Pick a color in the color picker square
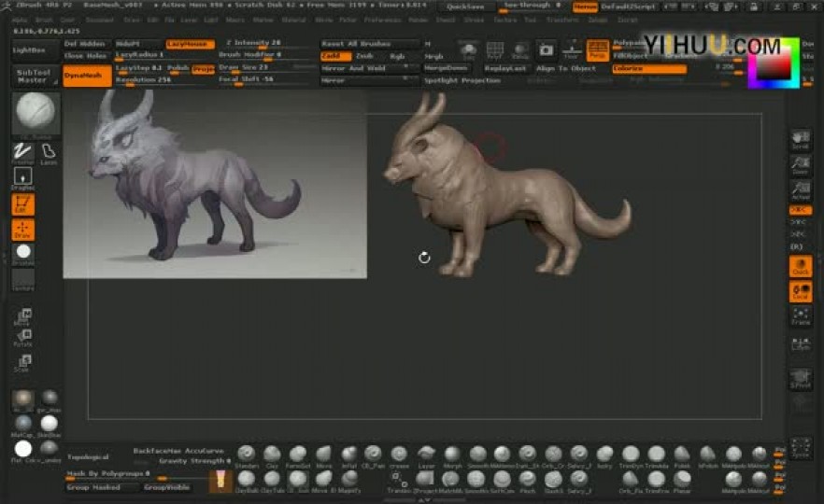 point(773,64)
